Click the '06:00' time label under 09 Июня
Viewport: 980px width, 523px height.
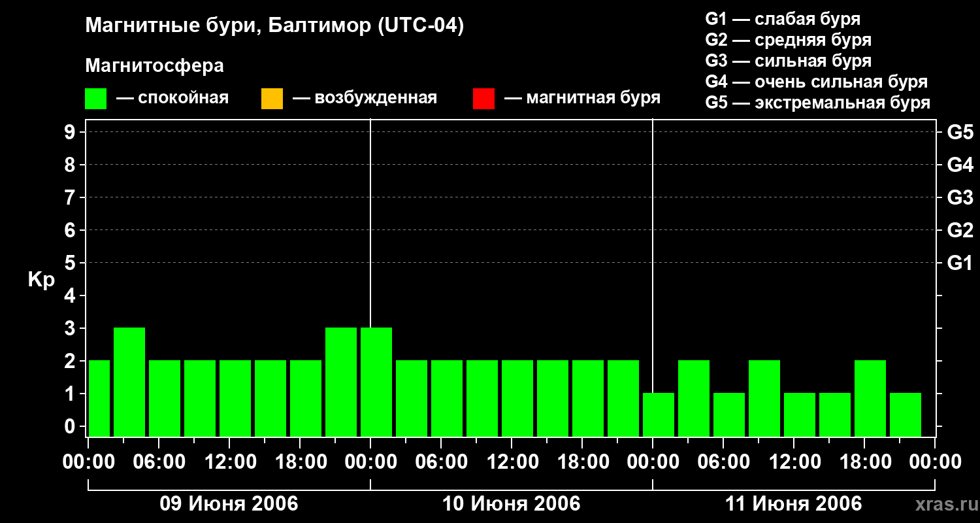pyautogui.click(x=159, y=462)
